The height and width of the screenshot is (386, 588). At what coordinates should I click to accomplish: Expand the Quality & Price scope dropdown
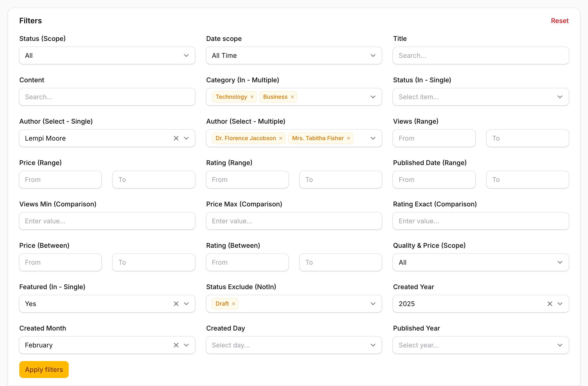481,262
